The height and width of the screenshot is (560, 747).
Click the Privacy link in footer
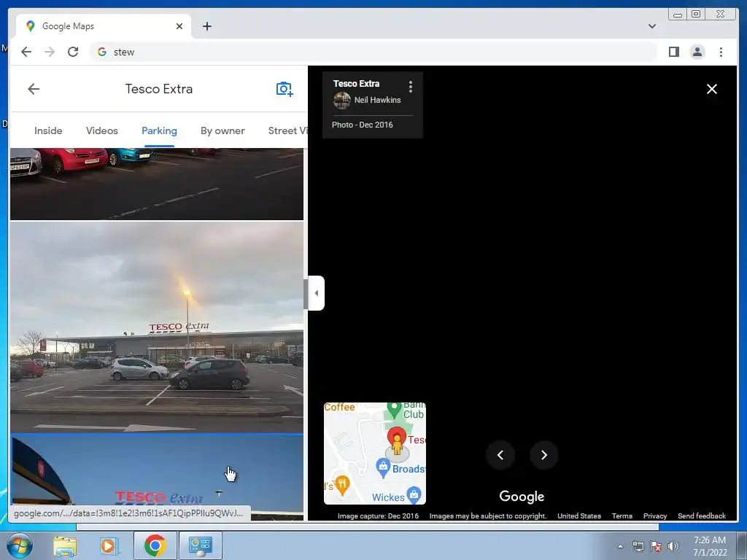[x=655, y=516]
